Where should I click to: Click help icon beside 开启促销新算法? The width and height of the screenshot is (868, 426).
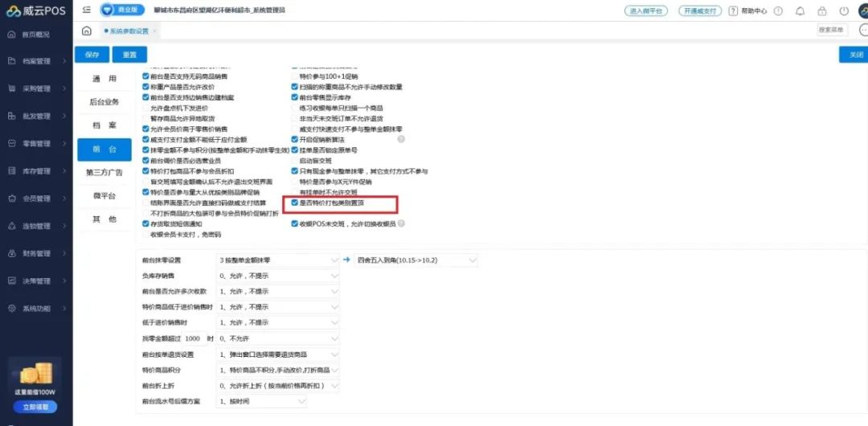tap(401, 139)
